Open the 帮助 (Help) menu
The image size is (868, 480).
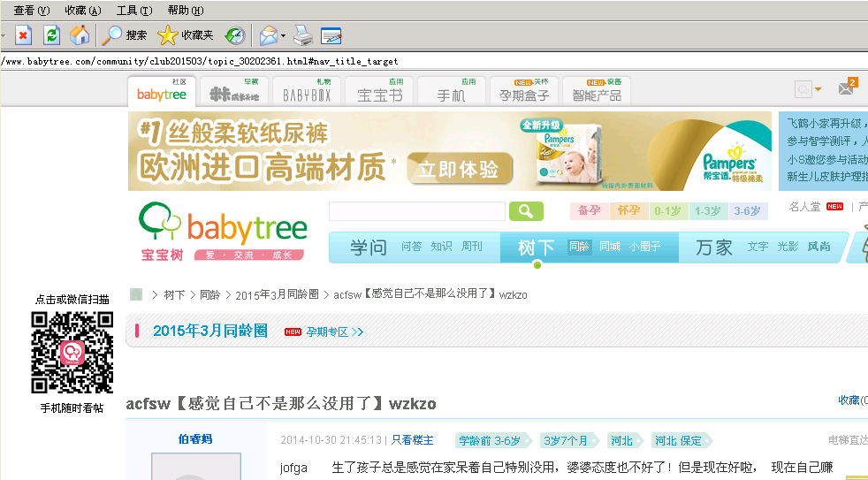[x=185, y=11]
